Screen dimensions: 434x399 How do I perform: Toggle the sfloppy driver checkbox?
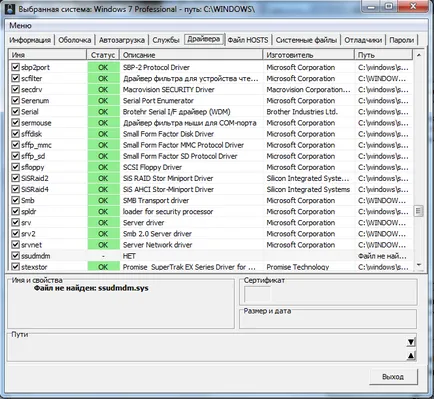pos(15,167)
